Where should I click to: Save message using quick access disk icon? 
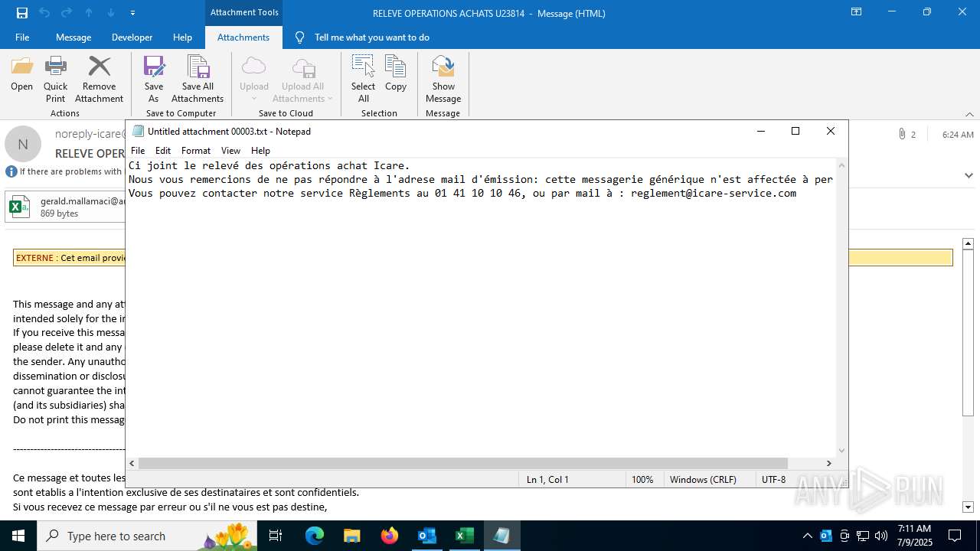[x=21, y=12]
